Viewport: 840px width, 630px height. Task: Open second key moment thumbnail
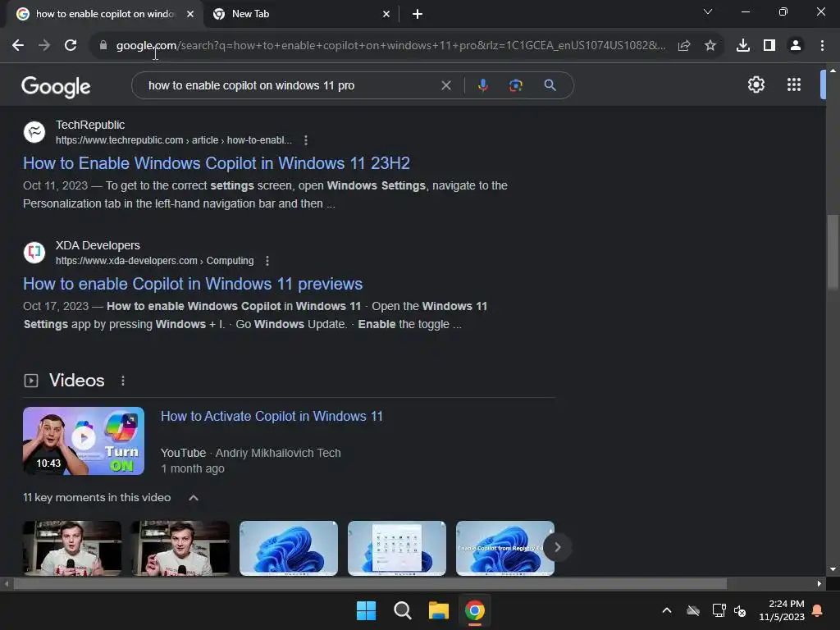tap(180, 548)
